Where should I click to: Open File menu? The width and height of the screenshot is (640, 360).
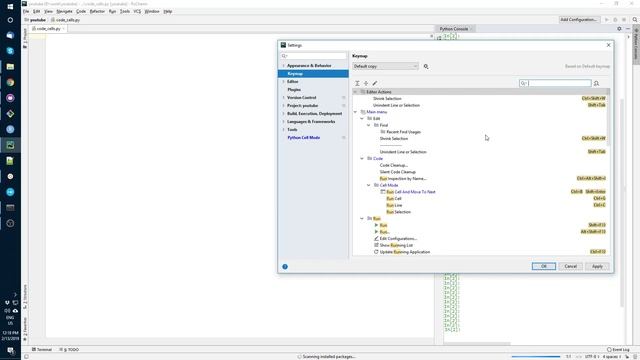coord(26,11)
